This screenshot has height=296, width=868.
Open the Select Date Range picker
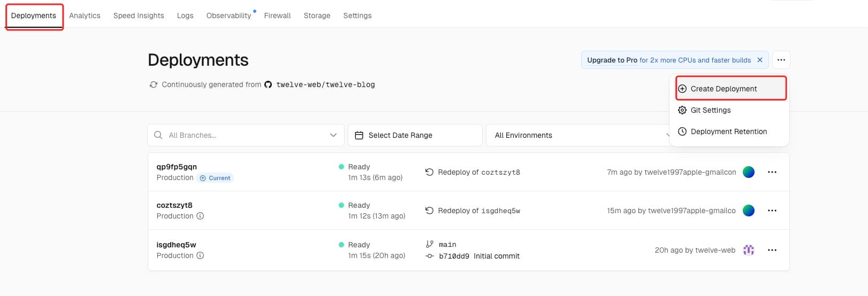click(415, 135)
